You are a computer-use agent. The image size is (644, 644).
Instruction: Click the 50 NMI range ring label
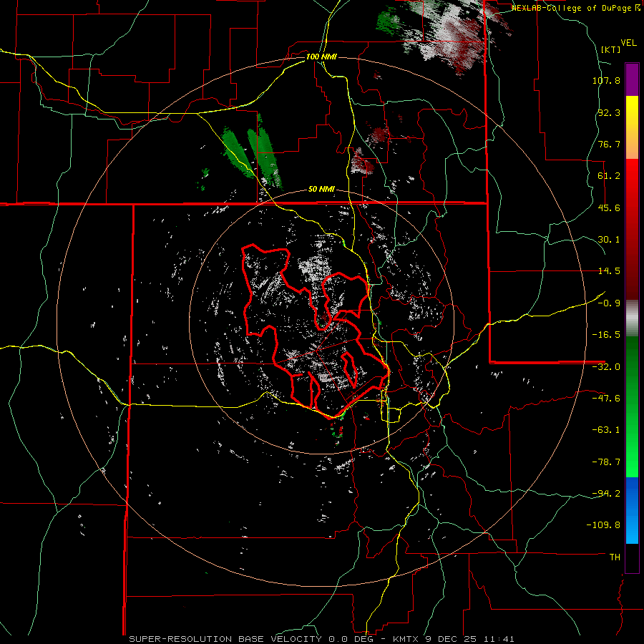[x=321, y=190]
